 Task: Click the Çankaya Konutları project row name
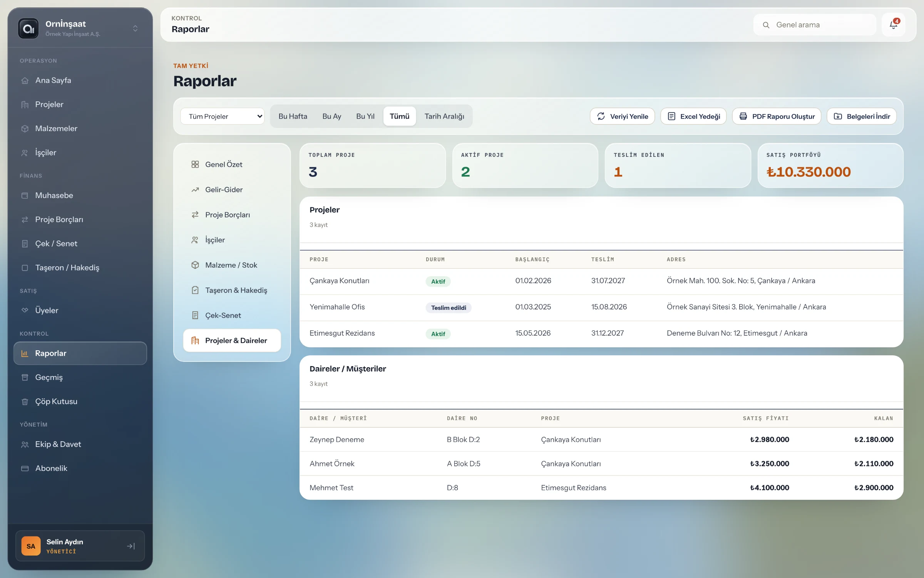[340, 281]
